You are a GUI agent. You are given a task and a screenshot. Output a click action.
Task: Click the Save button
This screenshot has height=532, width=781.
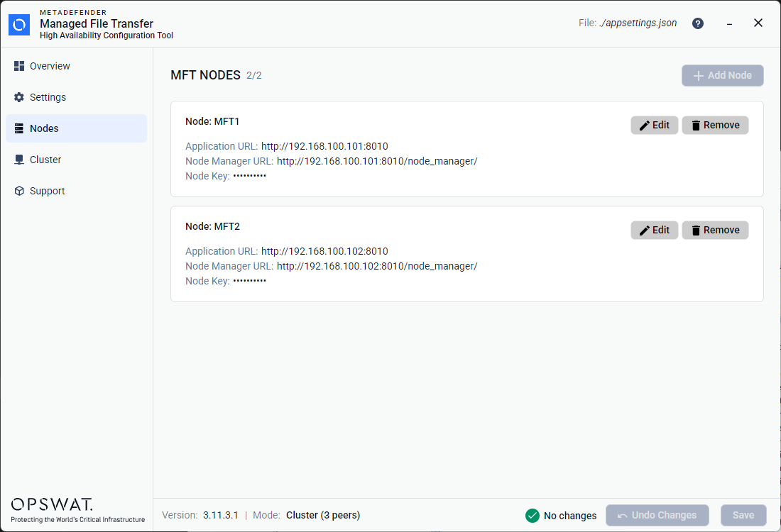[743, 516]
